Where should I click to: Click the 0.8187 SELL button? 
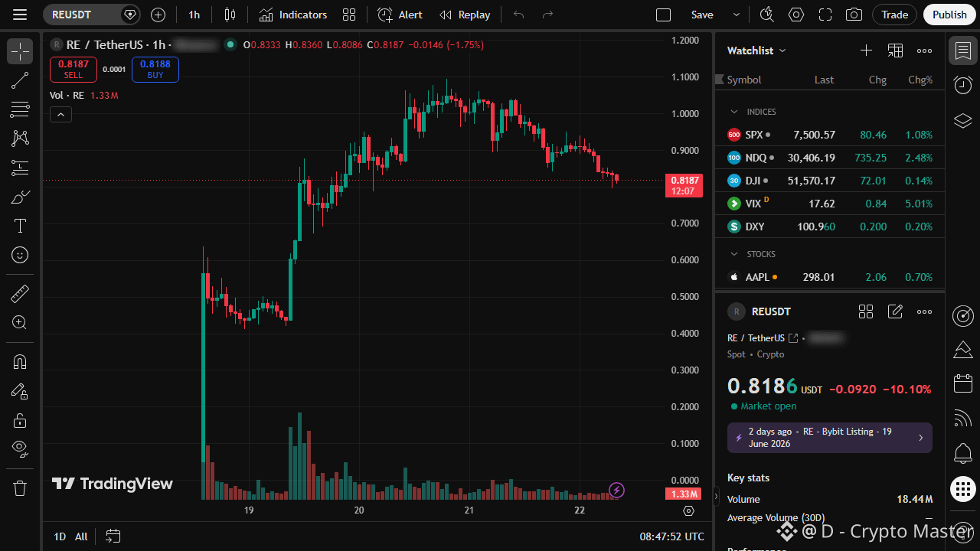click(73, 70)
